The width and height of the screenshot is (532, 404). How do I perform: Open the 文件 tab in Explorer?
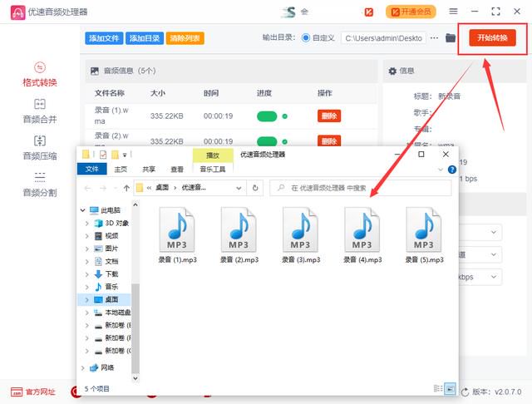click(92, 169)
